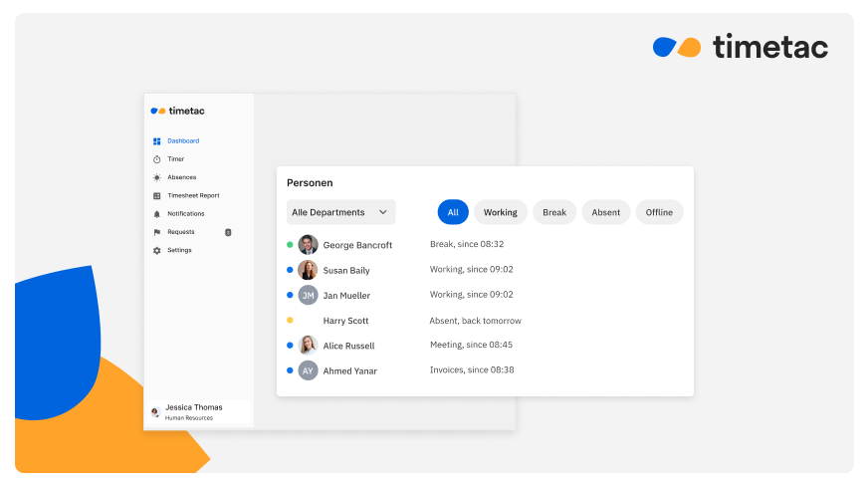Click blue status dot beside Jan Mueller
The height and width of the screenshot is (488, 868).
[x=290, y=295]
